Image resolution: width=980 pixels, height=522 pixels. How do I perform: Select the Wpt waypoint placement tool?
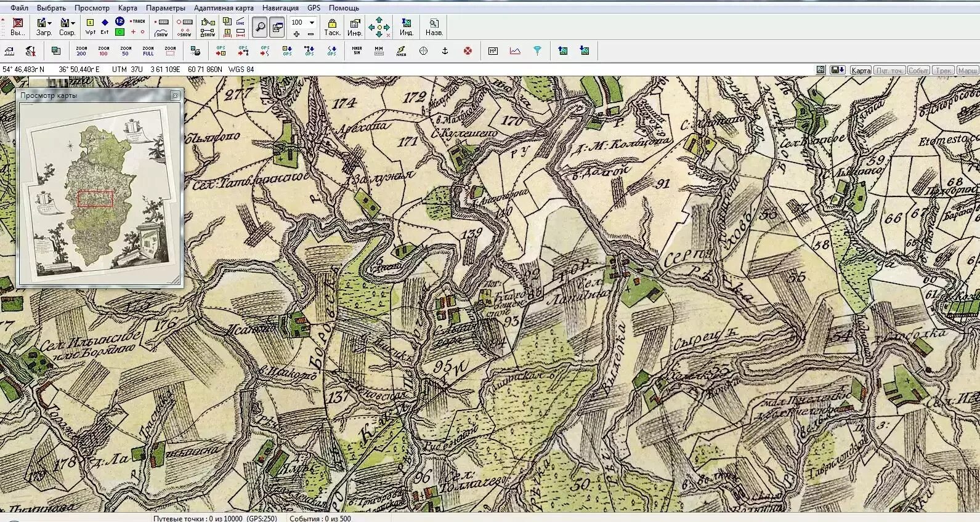coord(91,27)
